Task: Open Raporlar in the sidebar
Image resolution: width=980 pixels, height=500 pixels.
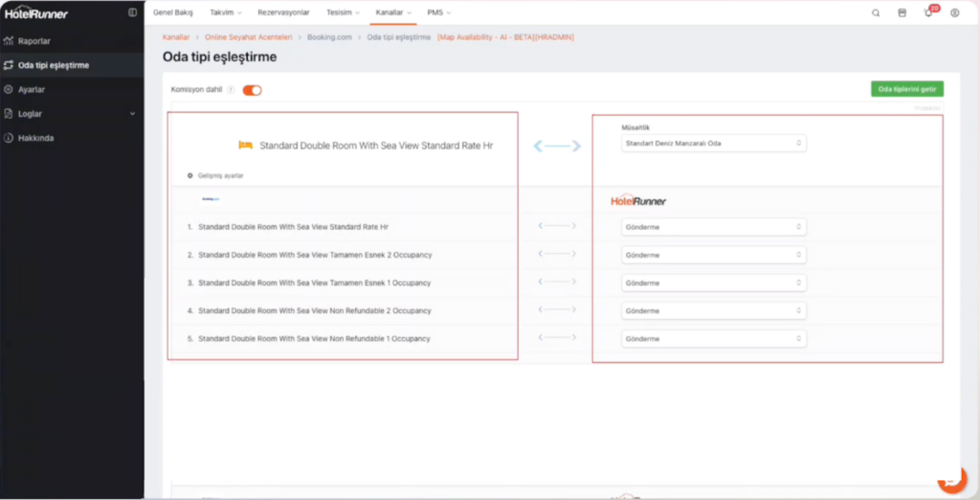Action: (34, 41)
